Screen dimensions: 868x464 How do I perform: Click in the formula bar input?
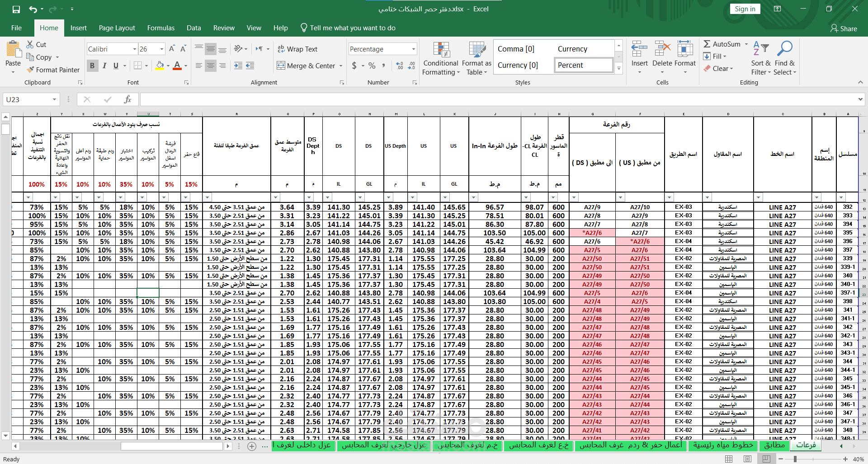pos(497,99)
